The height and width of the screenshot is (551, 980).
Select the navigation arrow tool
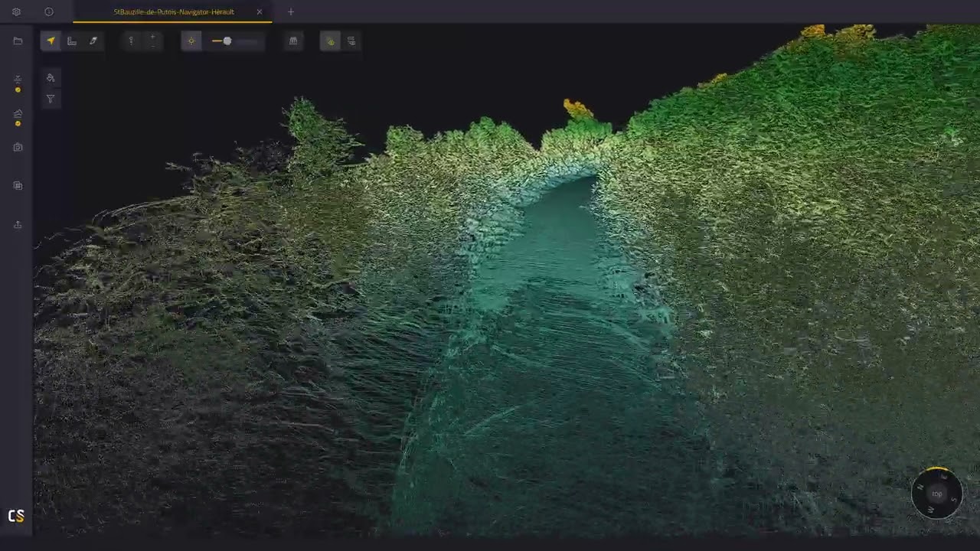point(51,41)
